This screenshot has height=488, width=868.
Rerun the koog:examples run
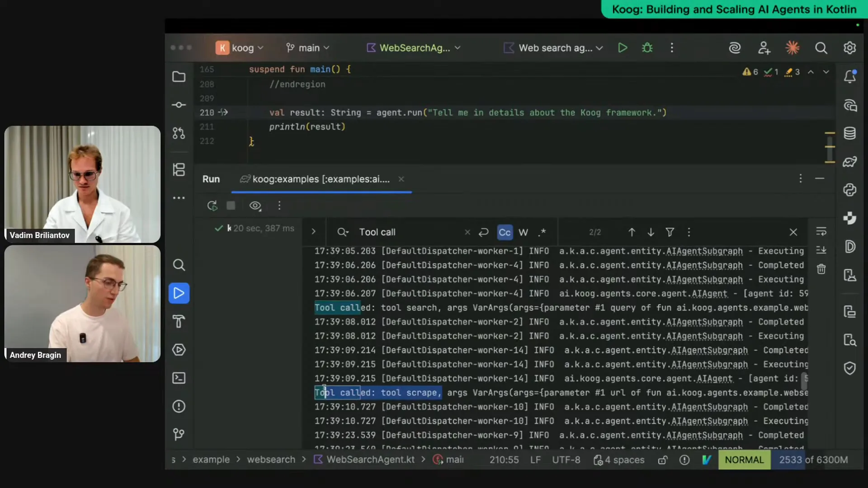(212, 206)
